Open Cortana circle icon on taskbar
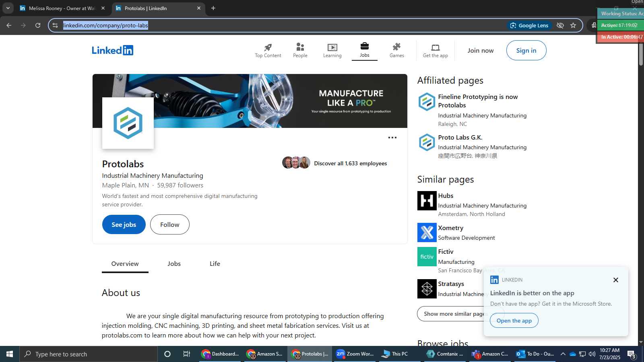644x362 pixels. (x=167, y=354)
